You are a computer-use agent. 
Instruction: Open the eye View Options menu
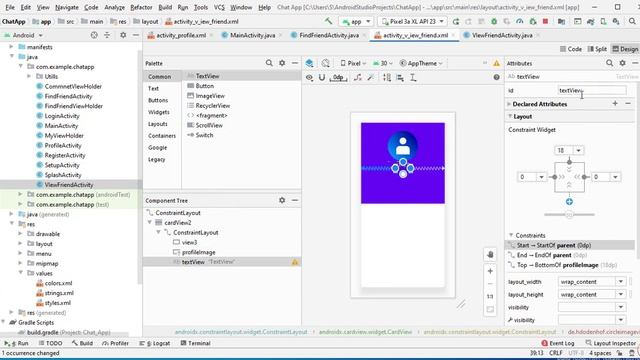pyautogui.click(x=309, y=77)
